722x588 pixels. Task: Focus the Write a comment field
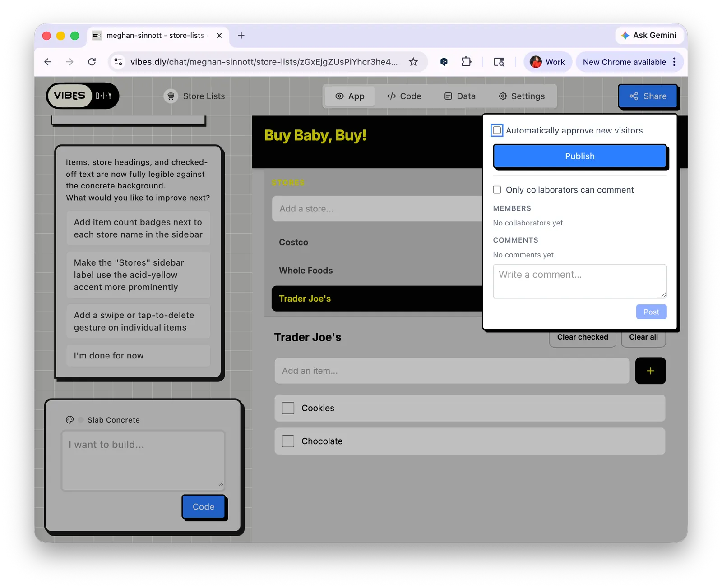click(x=579, y=281)
